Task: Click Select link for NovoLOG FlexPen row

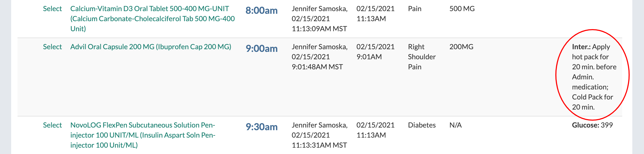Action: [52, 125]
